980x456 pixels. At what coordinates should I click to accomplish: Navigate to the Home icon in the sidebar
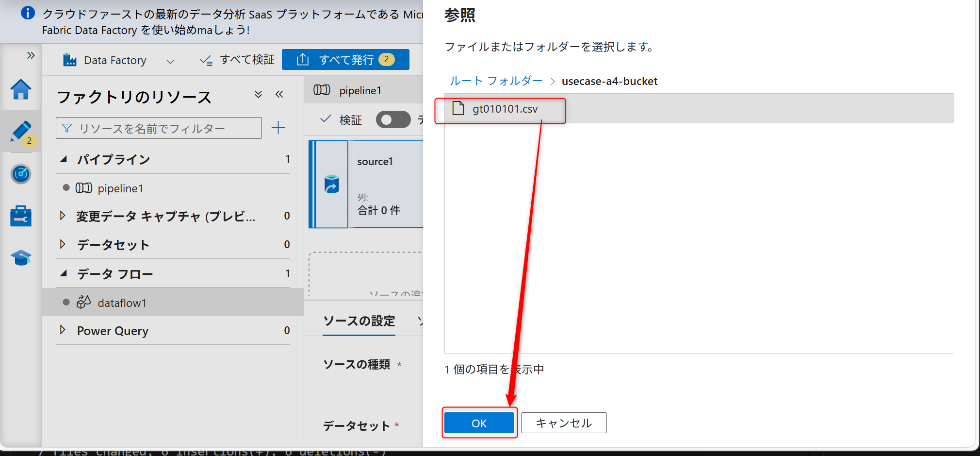point(20,90)
